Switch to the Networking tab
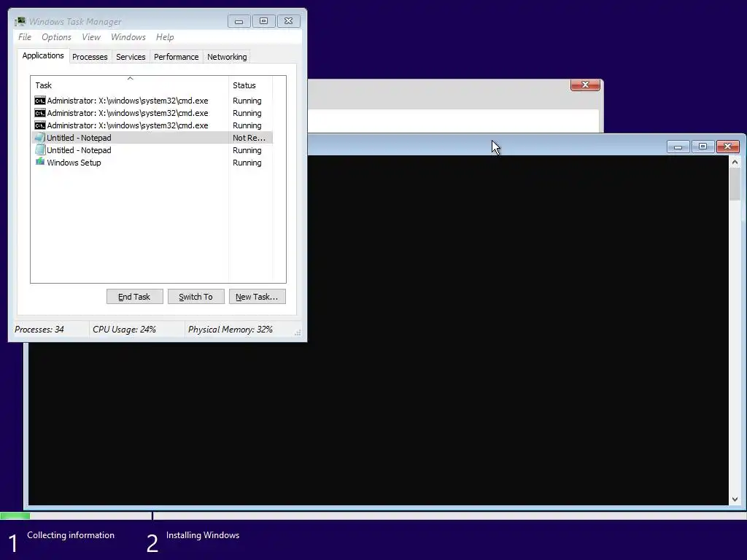This screenshot has height=560, width=747. click(x=227, y=57)
